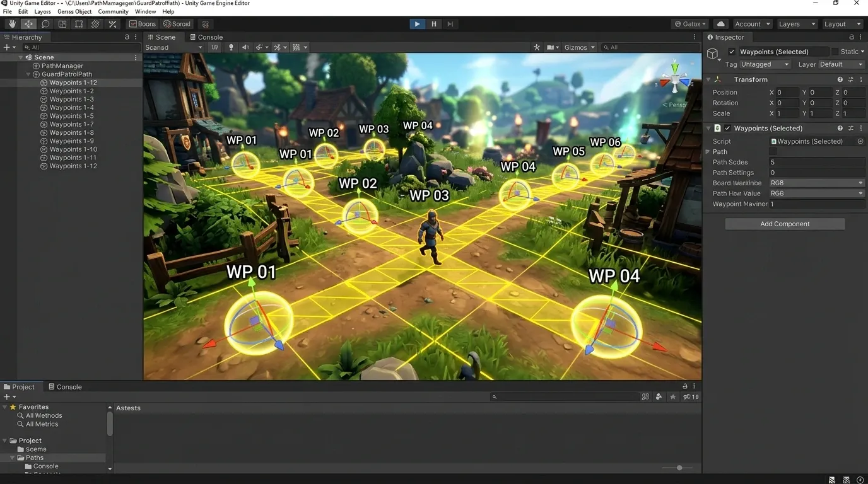Screen dimensions: 868x484
Task: Open the Tag Untagged dropdown
Action: [765, 64]
